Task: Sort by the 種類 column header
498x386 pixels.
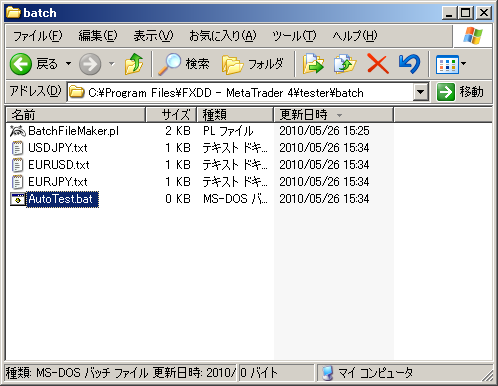Action: (235, 115)
